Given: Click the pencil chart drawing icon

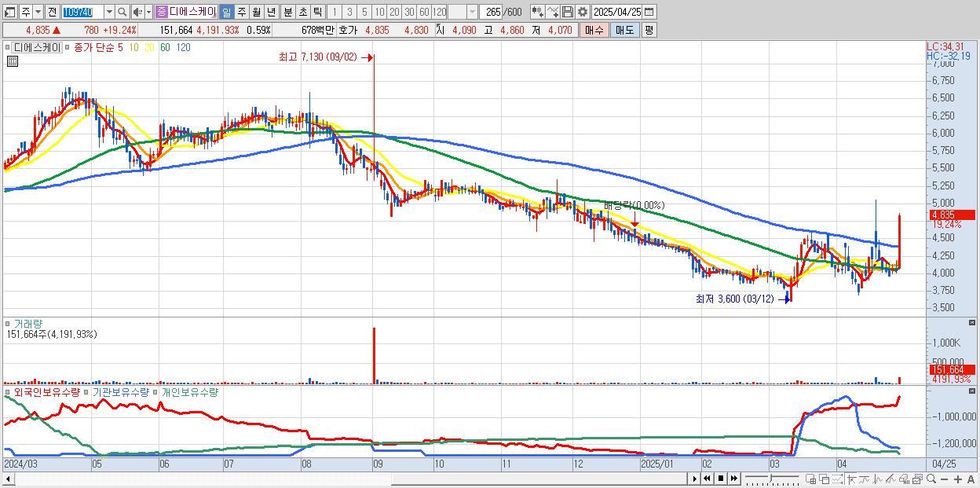Looking at the screenshot, I should [x=890, y=479].
